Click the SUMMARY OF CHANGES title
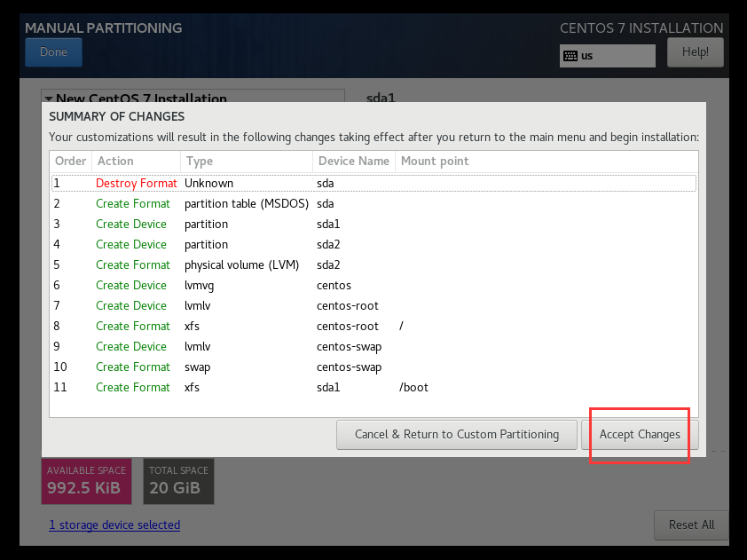Image resolution: width=747 pixels, height=560 pixels. click(x=117, y=117)
